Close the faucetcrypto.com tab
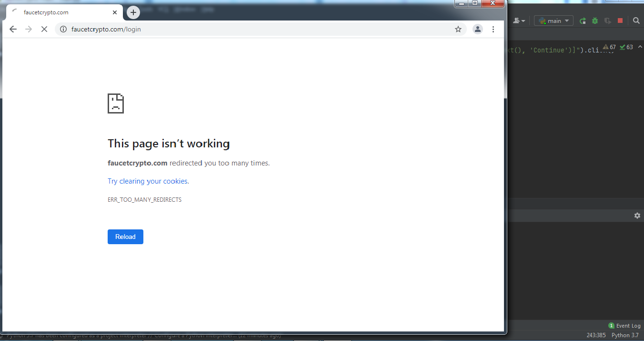This screenshot has height=341, width=644. (x=116, y=12)
